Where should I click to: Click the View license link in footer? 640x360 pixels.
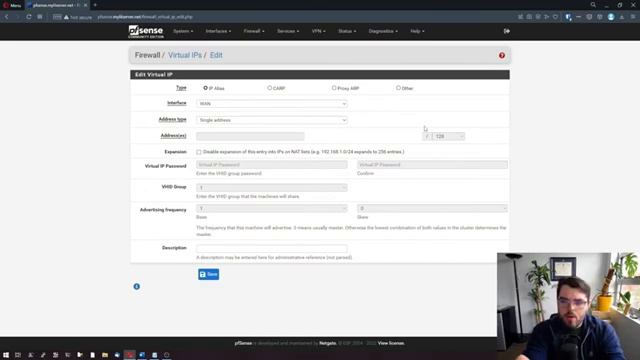(391, 343)
